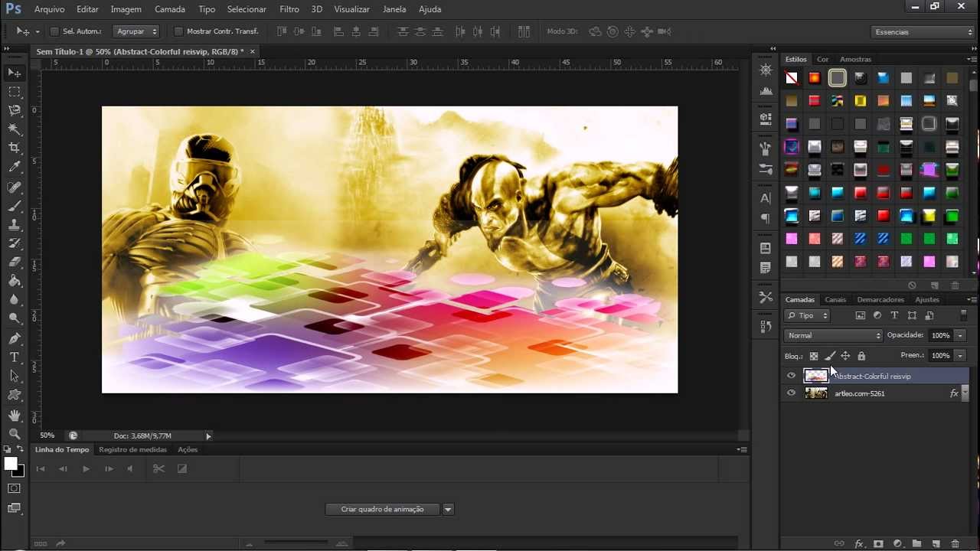Click the 50% zoom level field
Image resolution: width=980 pixels, height=551 pixels.
(x=47, y=435)
